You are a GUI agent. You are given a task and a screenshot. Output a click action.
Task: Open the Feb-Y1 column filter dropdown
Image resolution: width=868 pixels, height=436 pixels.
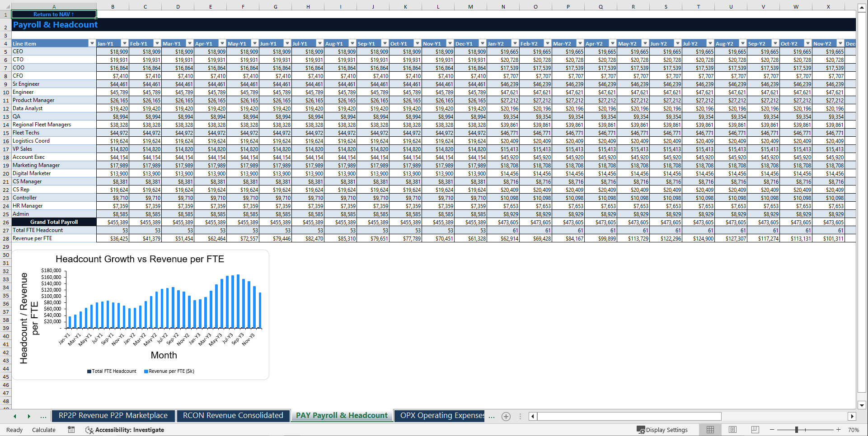coord(157,43)
